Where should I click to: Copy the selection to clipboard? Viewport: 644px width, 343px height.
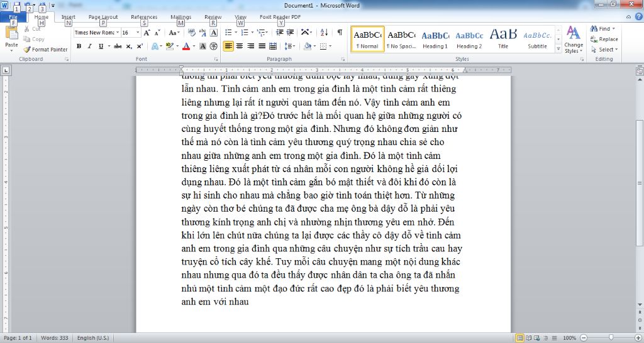click(x=34, y=39)
